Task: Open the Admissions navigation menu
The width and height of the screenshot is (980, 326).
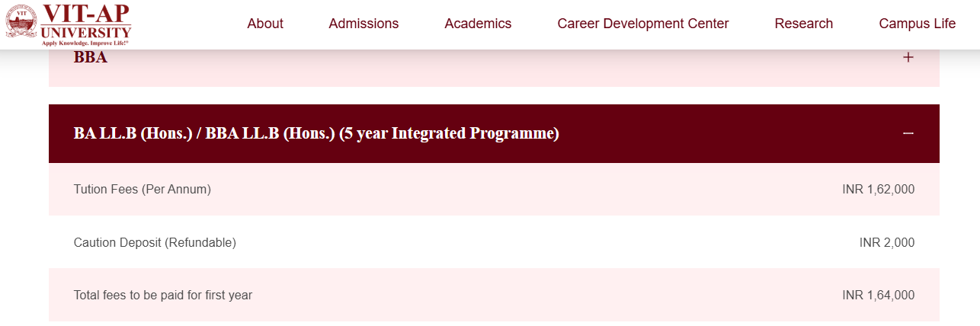Action: pyautogui.click(x=363, y=24)
